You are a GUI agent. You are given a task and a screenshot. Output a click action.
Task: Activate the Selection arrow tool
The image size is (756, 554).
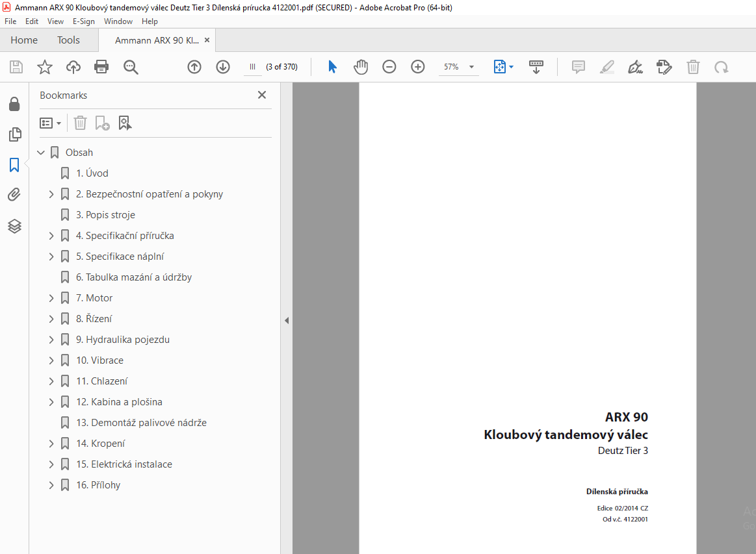point(332,67)
